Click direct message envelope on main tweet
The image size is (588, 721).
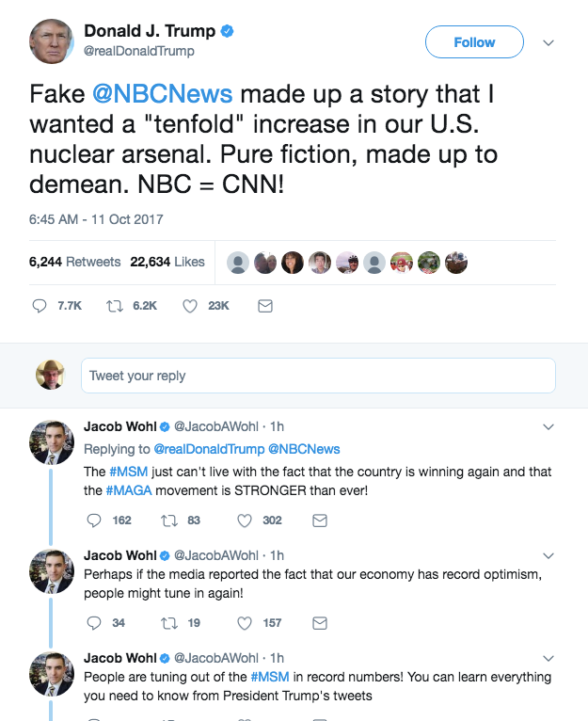click(x=264, y=306)
